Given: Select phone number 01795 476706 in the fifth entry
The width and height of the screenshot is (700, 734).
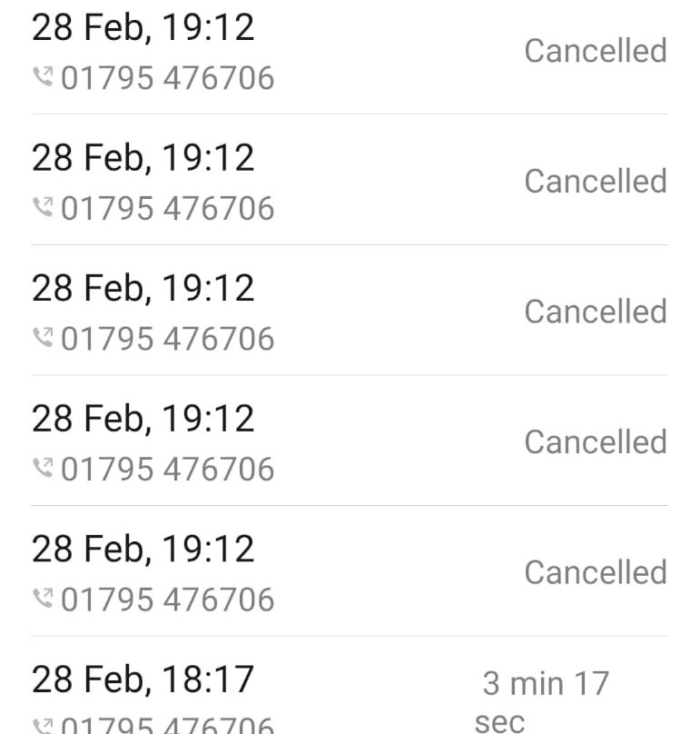Looking at the screenshot, I should 168,600.
